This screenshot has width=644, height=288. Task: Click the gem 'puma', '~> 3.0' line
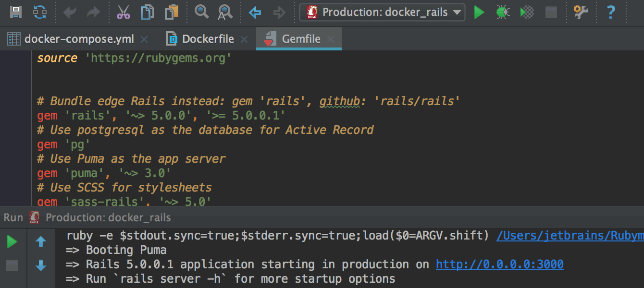pyautogui.click(x=103, y=173)
